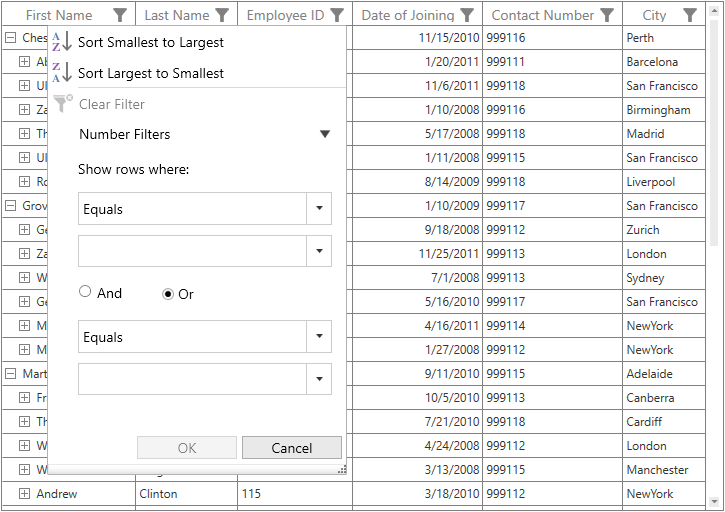Collapse the Ches group row

tap(10, 37)
